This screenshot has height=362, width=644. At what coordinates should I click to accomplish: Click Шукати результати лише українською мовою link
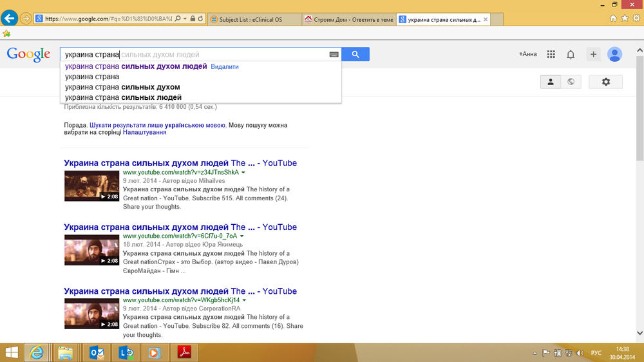point(157,125)
